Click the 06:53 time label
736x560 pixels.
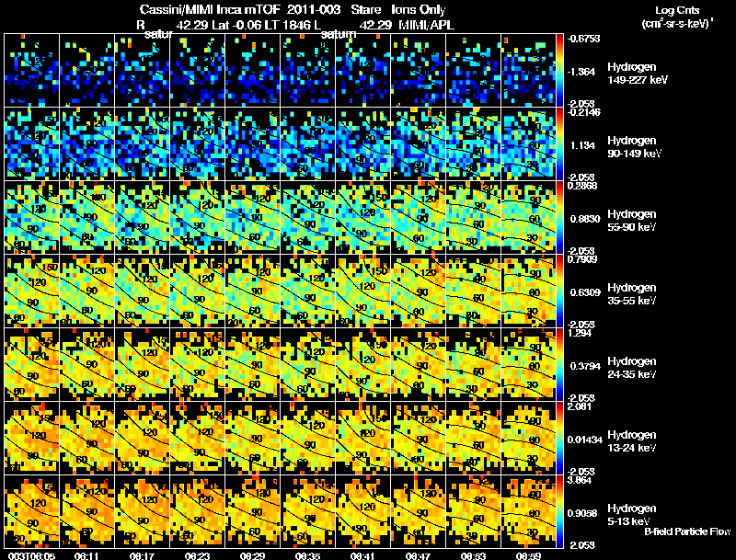pos(473,555)
